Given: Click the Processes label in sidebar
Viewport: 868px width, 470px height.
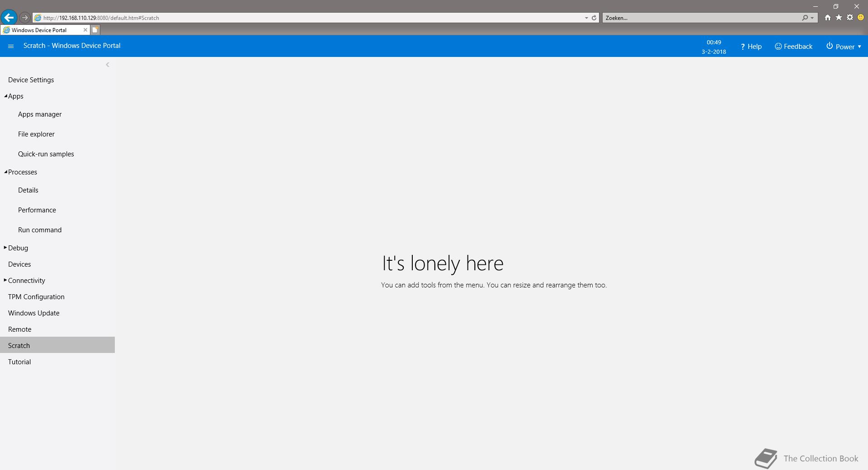Looking at the screenshot, I should tap(23, 172).
